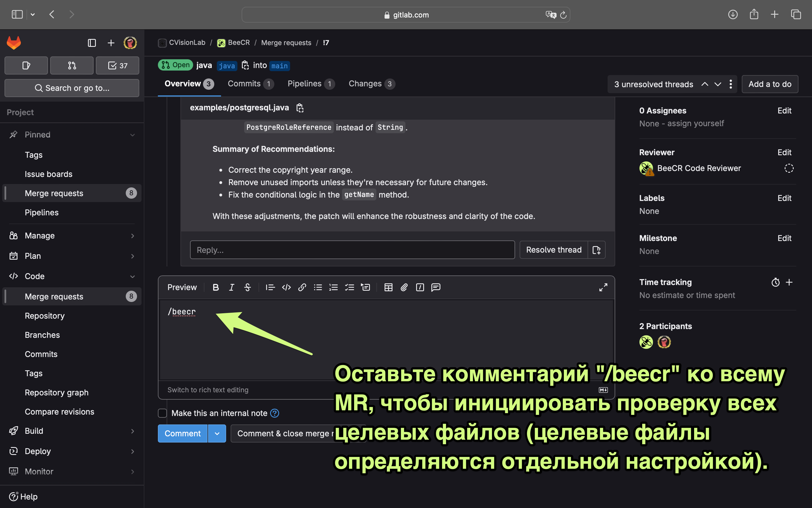Copy the java branch name icon
This screenshot has width=812, height=508.
click(245, 65)
